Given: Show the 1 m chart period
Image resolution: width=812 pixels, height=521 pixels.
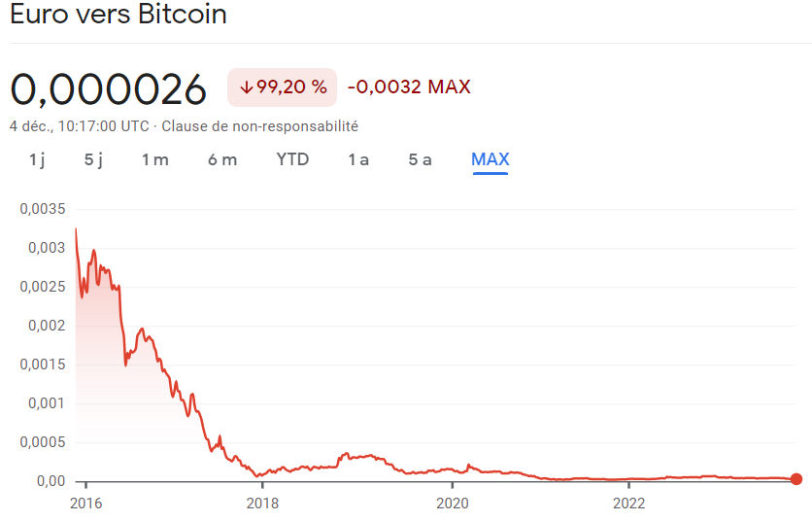Looking at the screenshot, I should pyautogui.click(x=155, y=159).
